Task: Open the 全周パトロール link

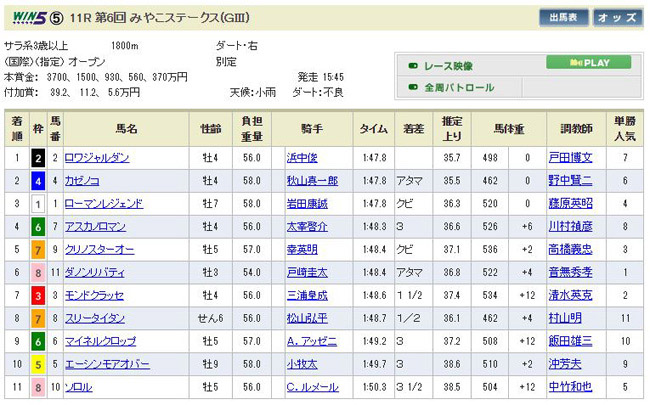Action: click(x=458, y=87)
